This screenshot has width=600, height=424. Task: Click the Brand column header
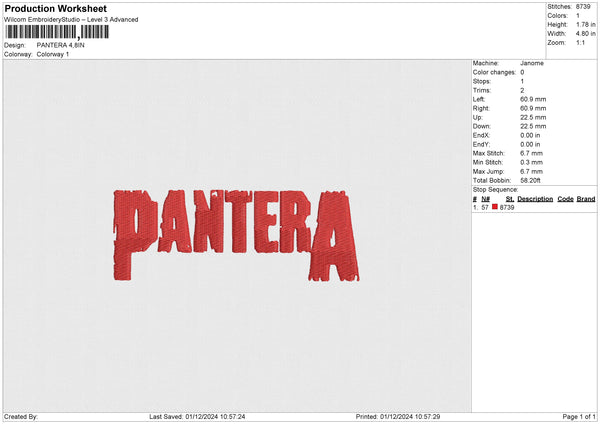[586, 199]
